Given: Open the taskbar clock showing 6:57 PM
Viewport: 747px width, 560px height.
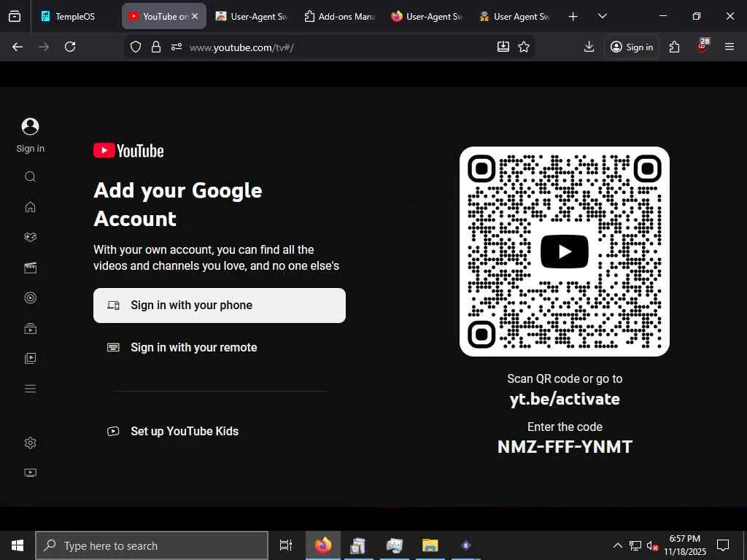Looking at the screenshot, I should click(x=685, y=545).
